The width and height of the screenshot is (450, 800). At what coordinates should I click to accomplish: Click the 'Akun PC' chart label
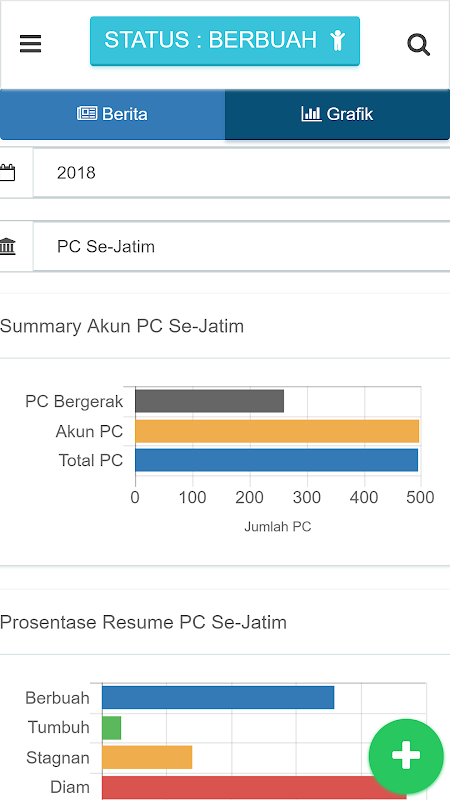89,431
